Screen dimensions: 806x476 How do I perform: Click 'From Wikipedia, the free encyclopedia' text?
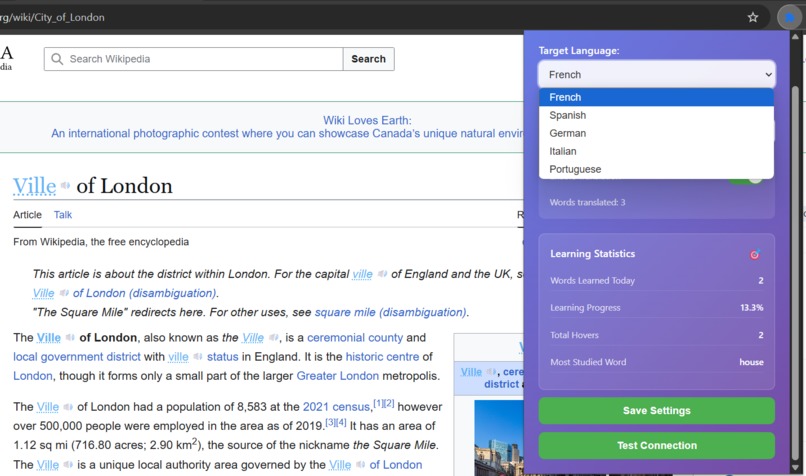coord(101,242)
